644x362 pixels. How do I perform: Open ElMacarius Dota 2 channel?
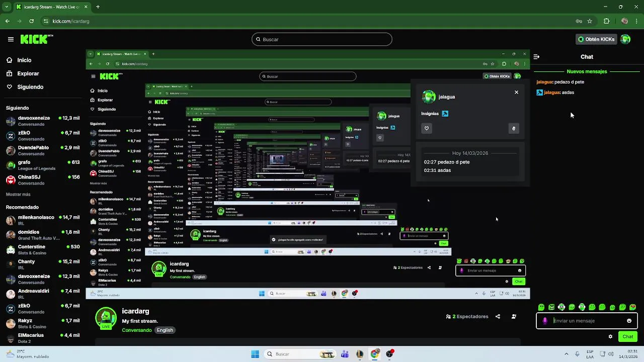(43, 338)
